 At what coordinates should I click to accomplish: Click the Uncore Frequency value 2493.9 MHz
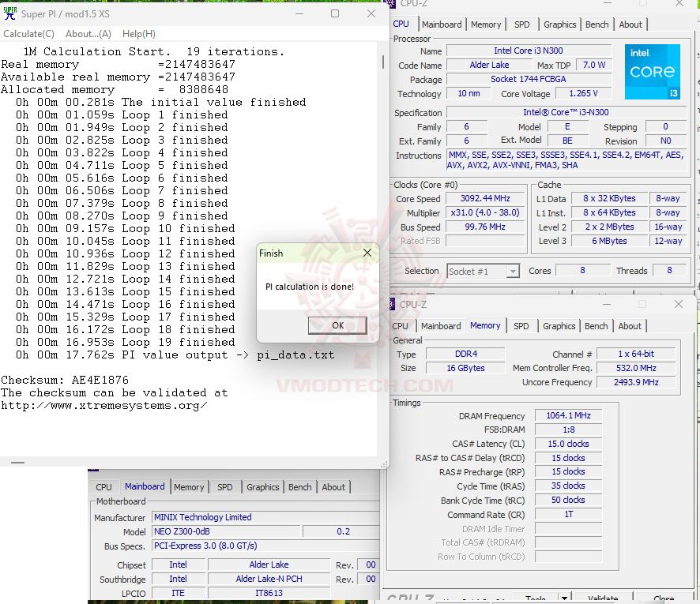(x=636, y=382)
